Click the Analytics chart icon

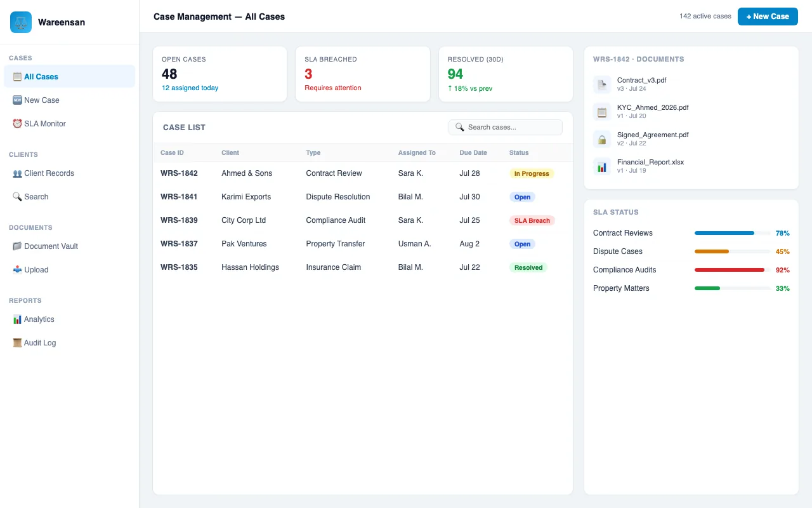click(17, 319)
